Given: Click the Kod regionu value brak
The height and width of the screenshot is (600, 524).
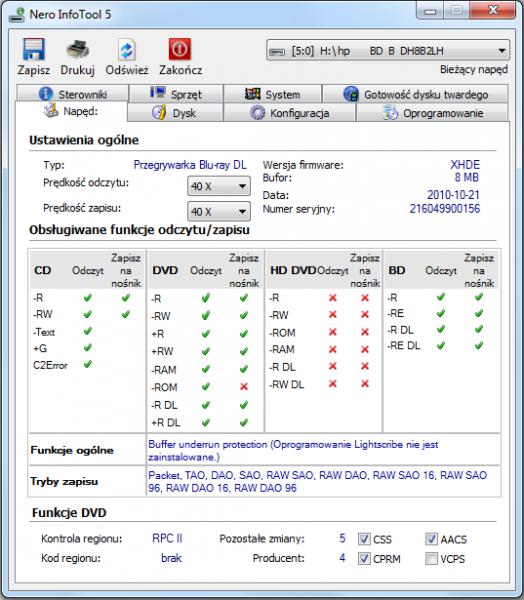Looking at the screenshot, I should coord(171,558).
